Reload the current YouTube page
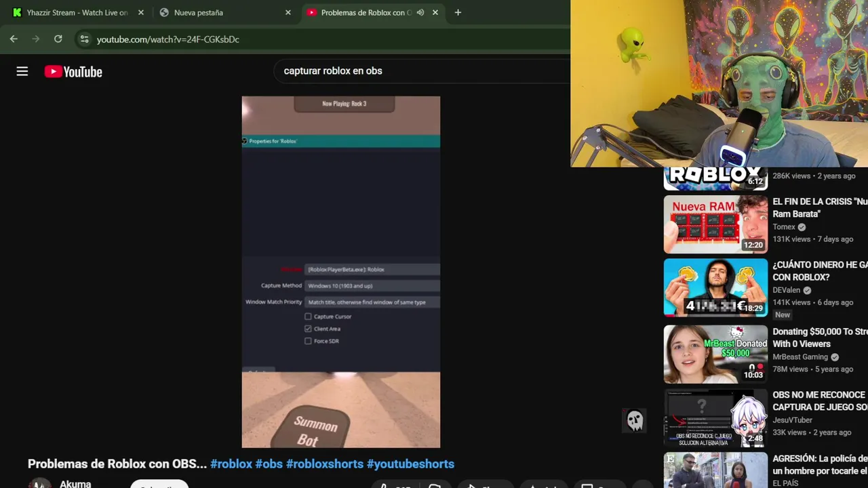868x488 pixels. click(58, 39)
